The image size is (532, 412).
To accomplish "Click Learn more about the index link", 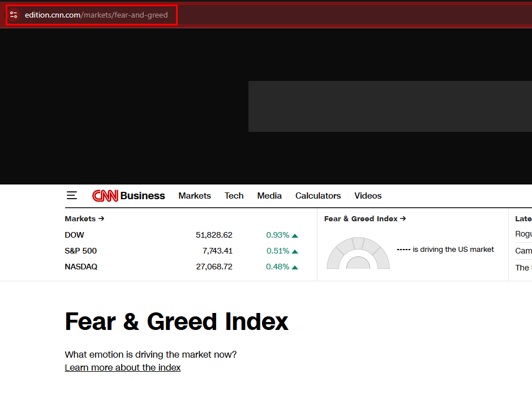I will [122, 367].
